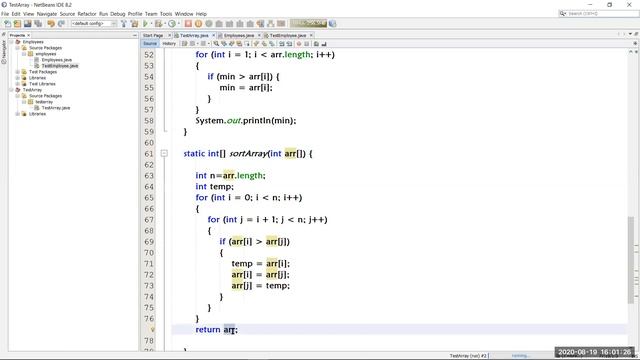
Task: Click the Comment icon in the editor toolbar
Action: tap(316, 44)
